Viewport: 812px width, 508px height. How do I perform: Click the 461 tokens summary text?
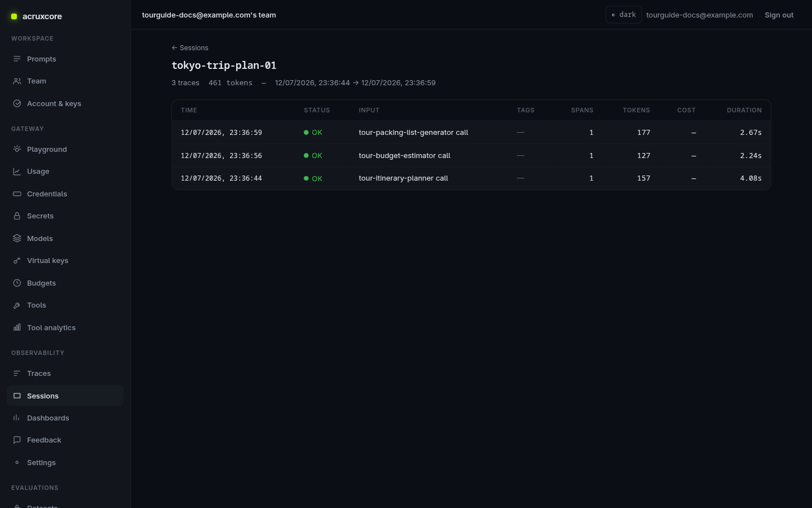(x=230, y=83)
